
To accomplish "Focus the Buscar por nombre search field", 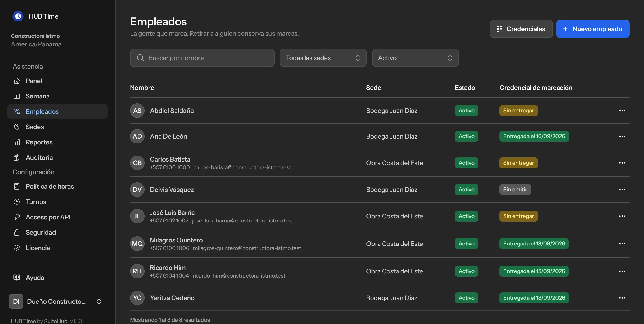I will 202,58.
